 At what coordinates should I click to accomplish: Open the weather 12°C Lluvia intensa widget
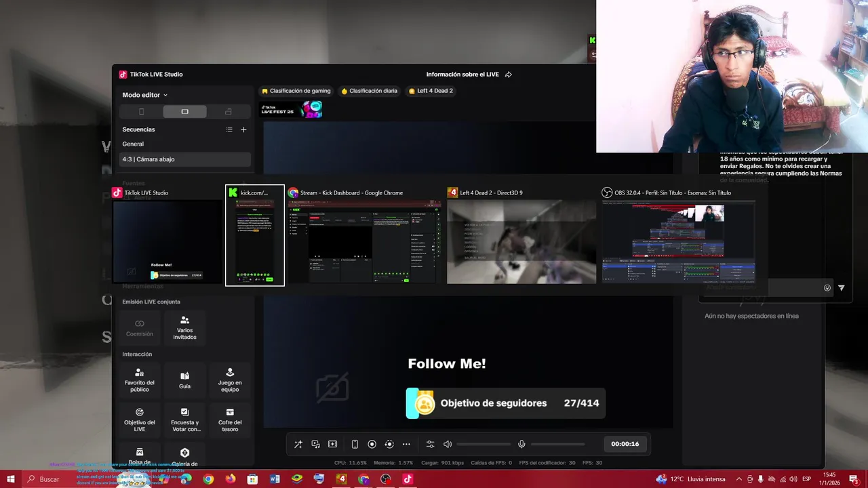click(690, 479)
